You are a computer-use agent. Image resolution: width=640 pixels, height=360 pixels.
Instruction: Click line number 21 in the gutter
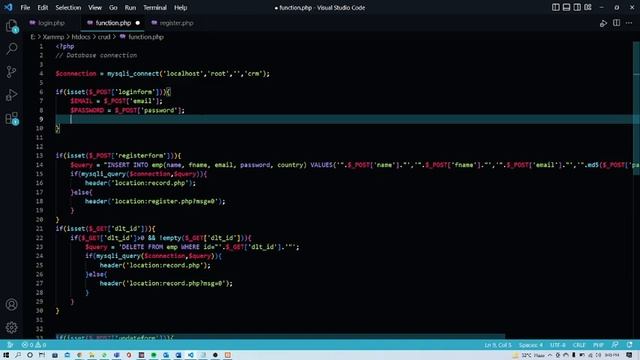(39, 229)
